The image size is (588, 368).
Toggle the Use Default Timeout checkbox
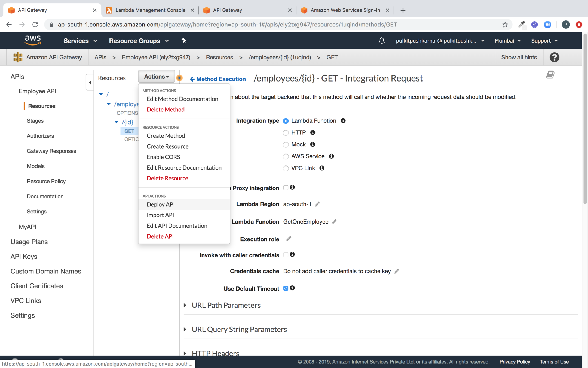(x=286, y=288)
